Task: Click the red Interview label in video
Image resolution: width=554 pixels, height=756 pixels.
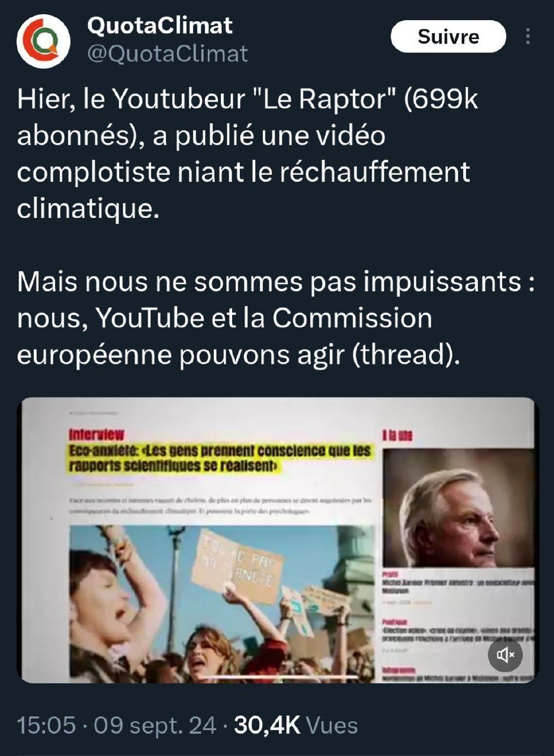Action: click(x=96, y=435)
